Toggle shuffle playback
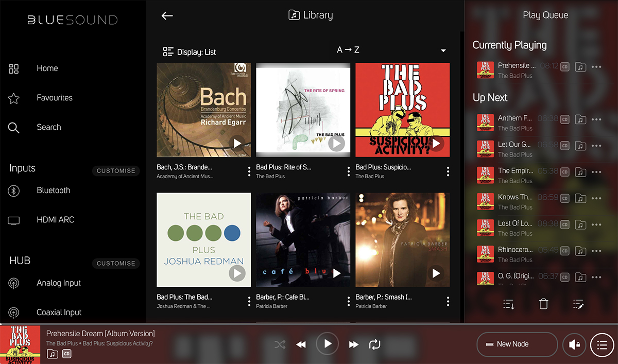Screen dimensions: 618x364 pyautogui.click(x=280, y=344)
